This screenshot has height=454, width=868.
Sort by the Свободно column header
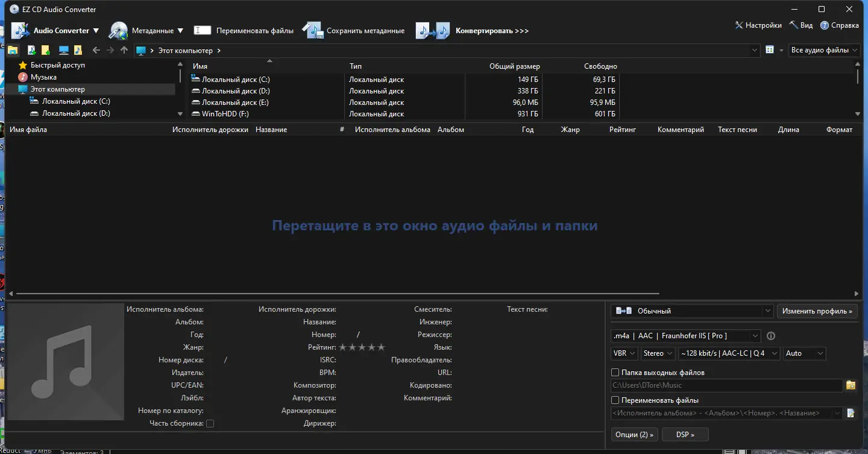coord(600,66)
